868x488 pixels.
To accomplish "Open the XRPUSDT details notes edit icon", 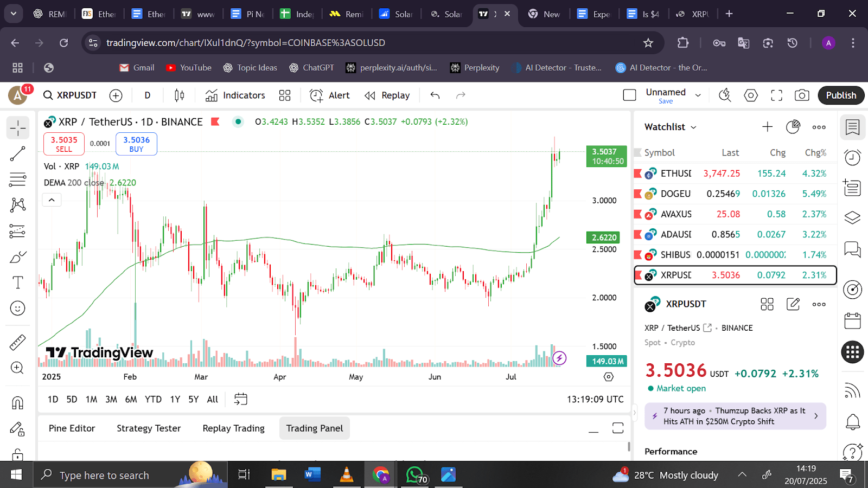I will (793, 304).
